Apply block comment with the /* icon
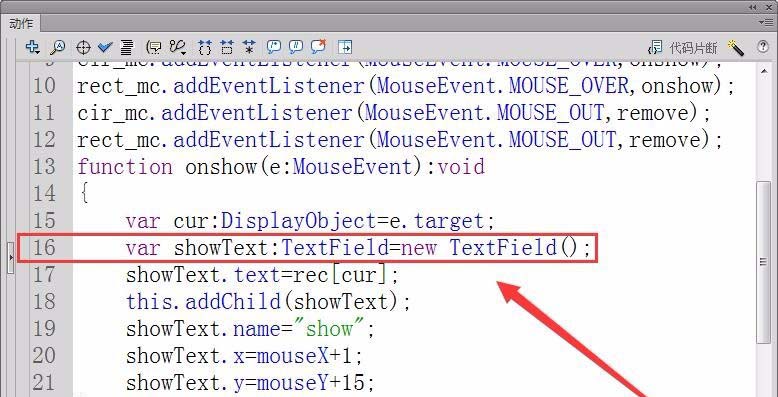The height and width of the screenshot is (397, 778). [x=273, y=48]
